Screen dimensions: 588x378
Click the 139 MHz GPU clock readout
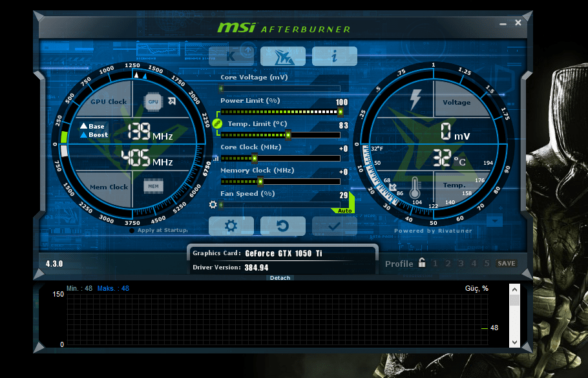click(x=150, y=132)
